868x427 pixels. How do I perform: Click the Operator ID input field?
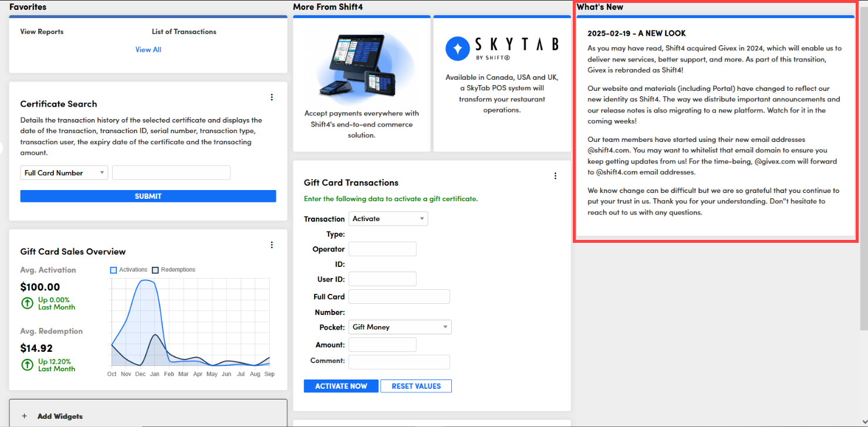pyautogui.click(x=382, y=249)
